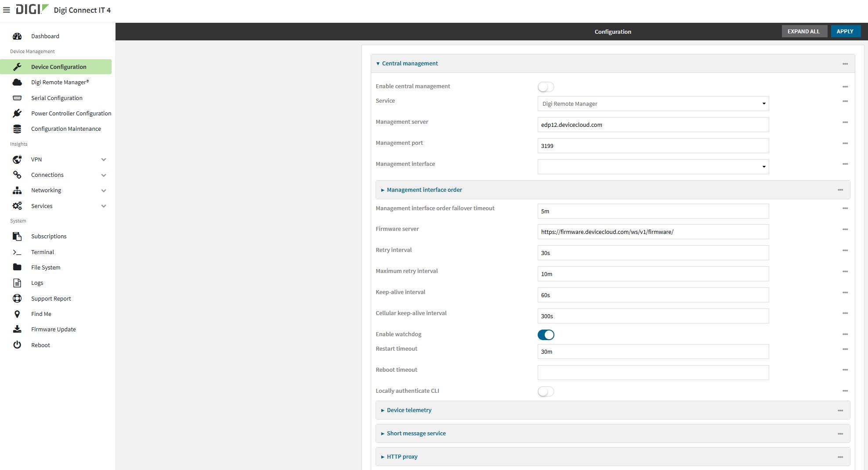Open options menu for Keep-alive interval row
The height and width of the screenshot is (470, 868).
point(845,293)
